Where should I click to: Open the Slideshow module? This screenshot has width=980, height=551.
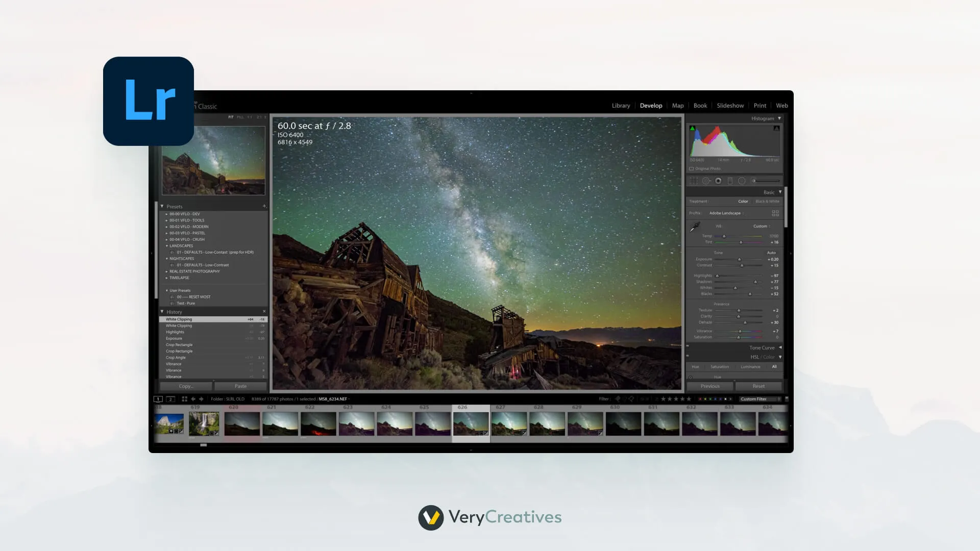click(730, 106)
